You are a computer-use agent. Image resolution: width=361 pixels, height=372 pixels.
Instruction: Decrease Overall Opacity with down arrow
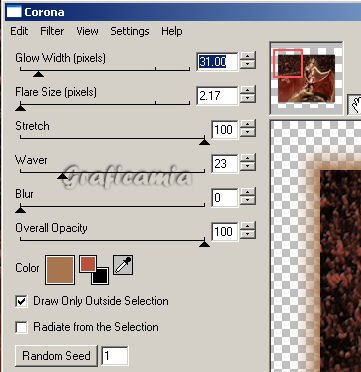click(248, 235)
